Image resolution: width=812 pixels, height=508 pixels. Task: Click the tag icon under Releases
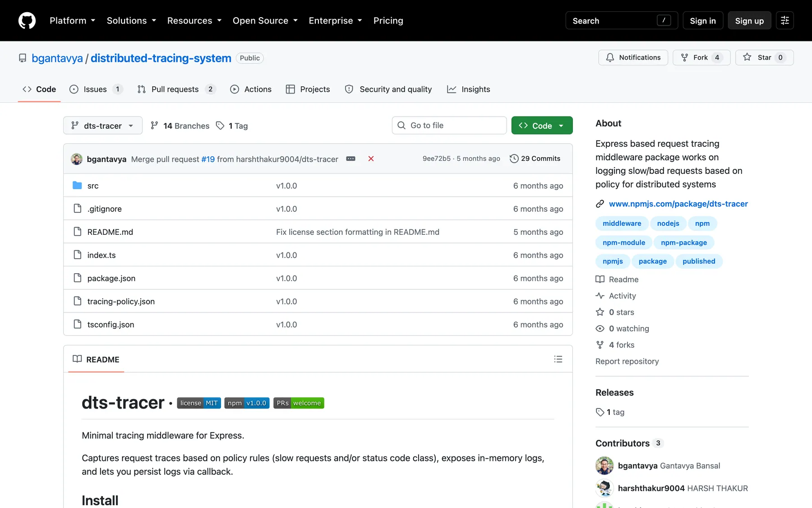[600, 412]
